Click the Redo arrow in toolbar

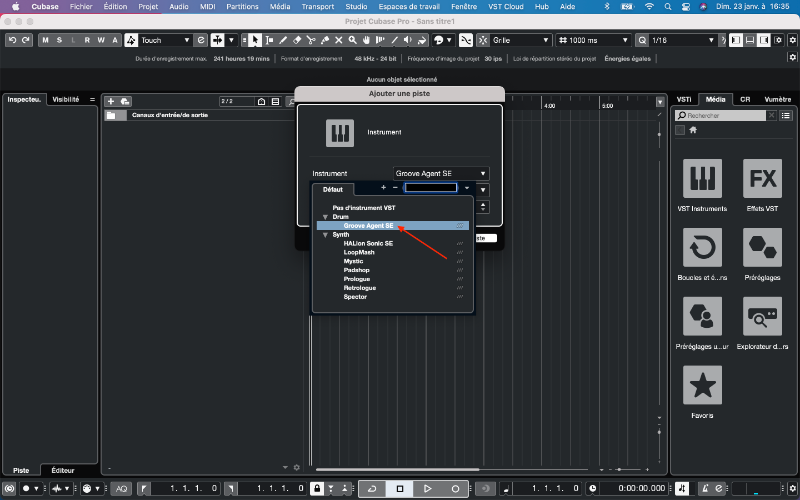point(26,40)
